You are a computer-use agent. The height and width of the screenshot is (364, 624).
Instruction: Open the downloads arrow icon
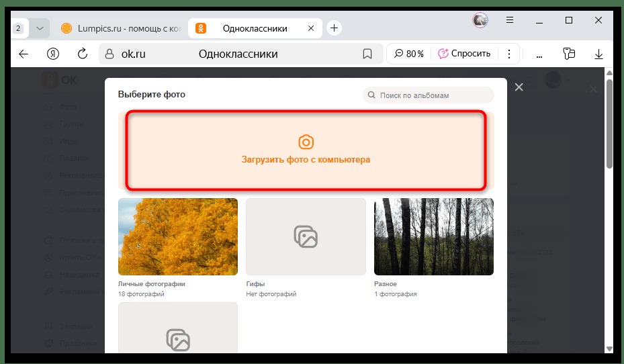point(598,54)
